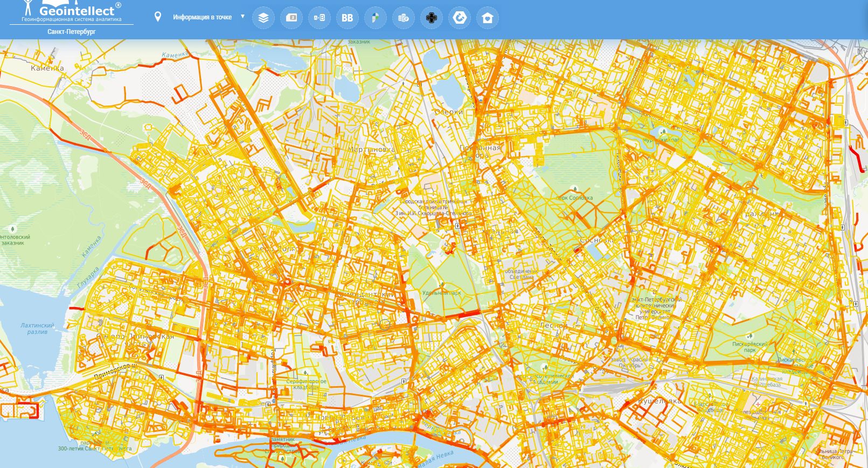Screen dimensions: 868x468
Task: Select the A-B route tool
Action: click(320, 18)
